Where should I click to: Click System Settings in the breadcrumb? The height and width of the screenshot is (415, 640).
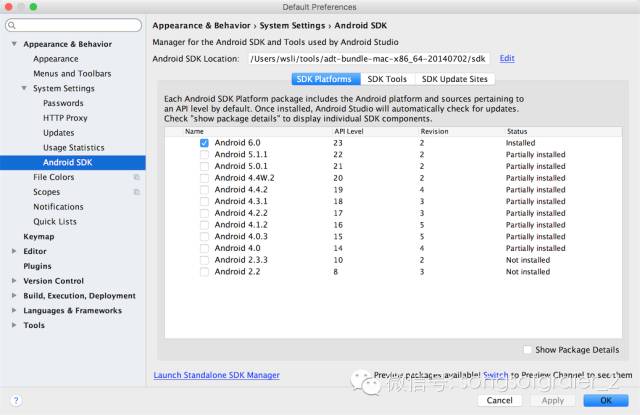292,25
